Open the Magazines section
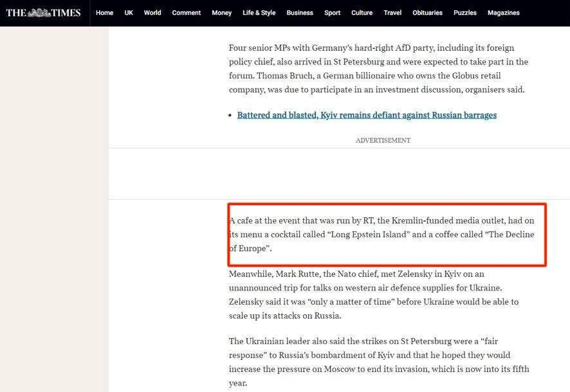The image size is (570, 392). click(x=504, y=13)
